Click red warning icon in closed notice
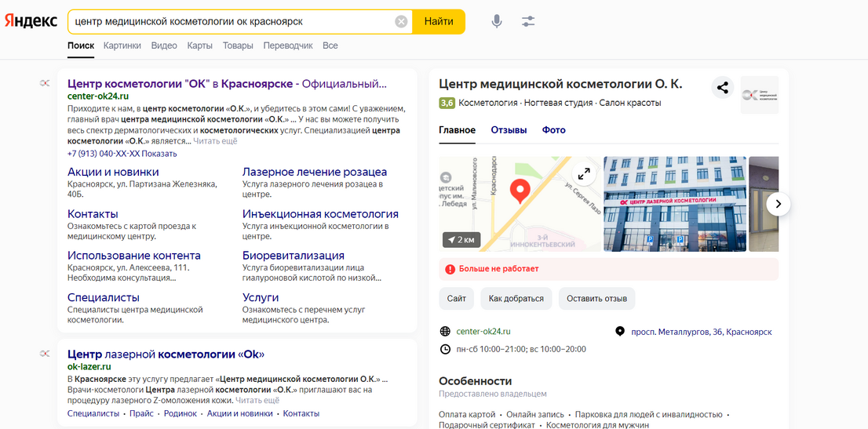The height and width of the screenshot is (429, 868). [x=450, y=269]
